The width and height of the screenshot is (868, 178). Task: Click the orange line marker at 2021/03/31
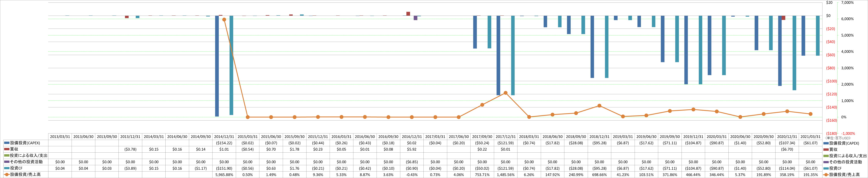point(810,114)
